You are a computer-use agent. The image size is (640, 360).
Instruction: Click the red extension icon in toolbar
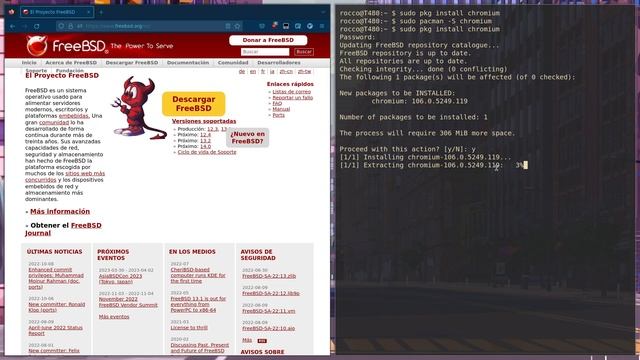274,26
